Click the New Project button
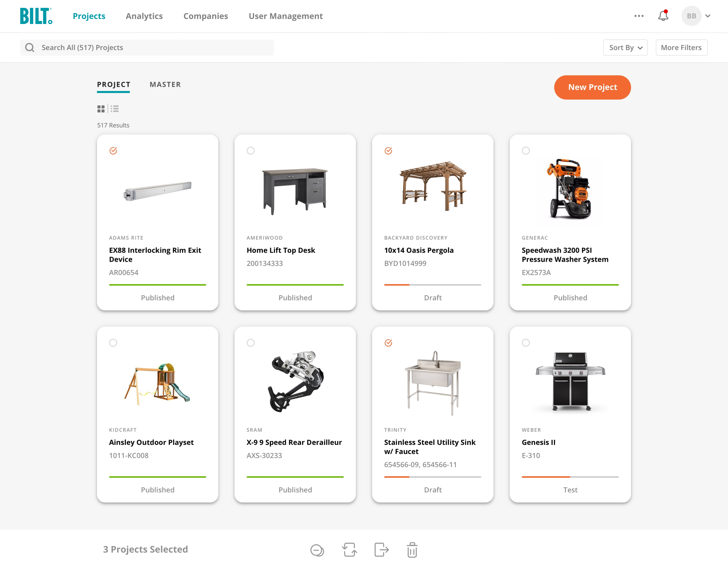The width and height of the screenshot is (728, 570). (x=592, y=87)
